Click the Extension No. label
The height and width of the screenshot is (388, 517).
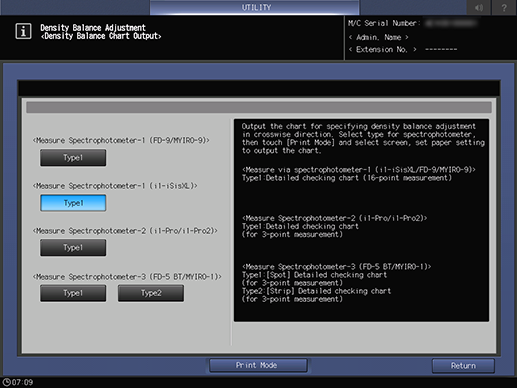(382, 50)
